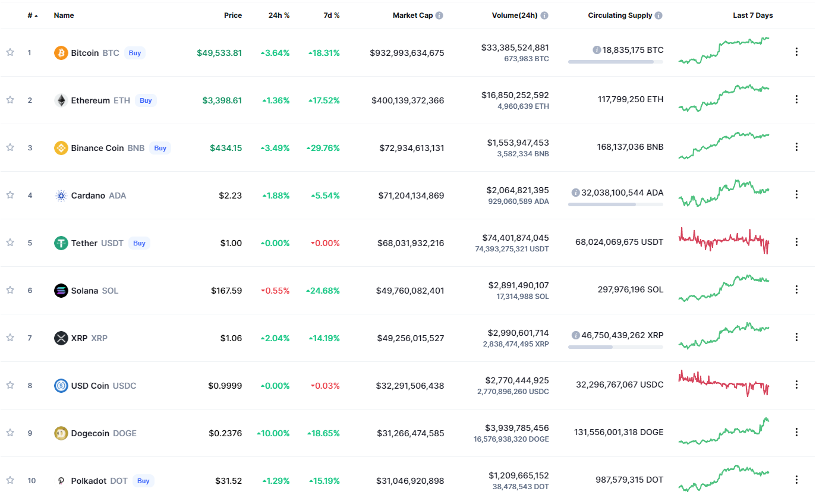816x504 pixels.
Task: Open the Bitcoin row options menu
Action: 797,52
